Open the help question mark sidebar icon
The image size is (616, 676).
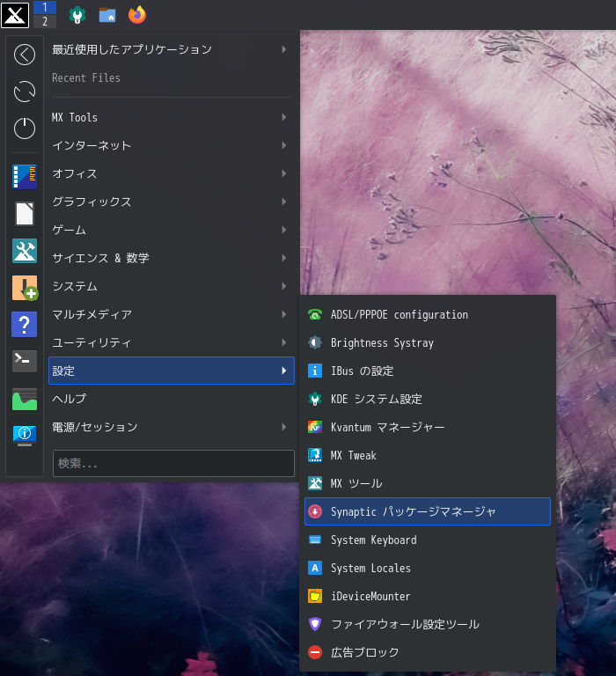[x=25, y=325]
